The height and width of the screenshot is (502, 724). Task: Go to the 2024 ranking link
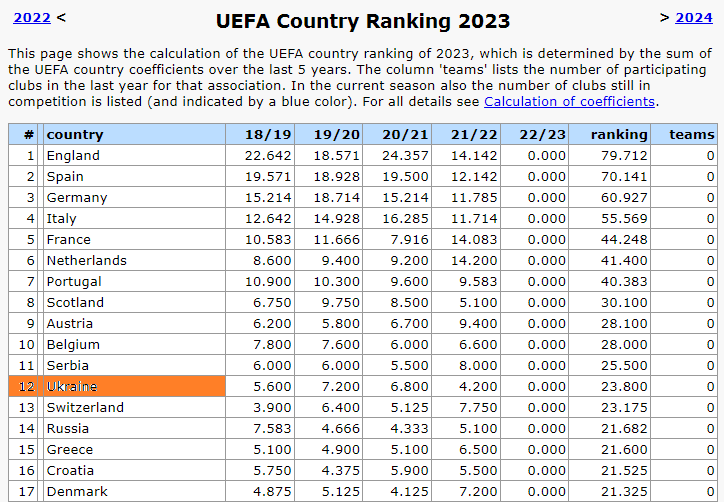point(693,17)
